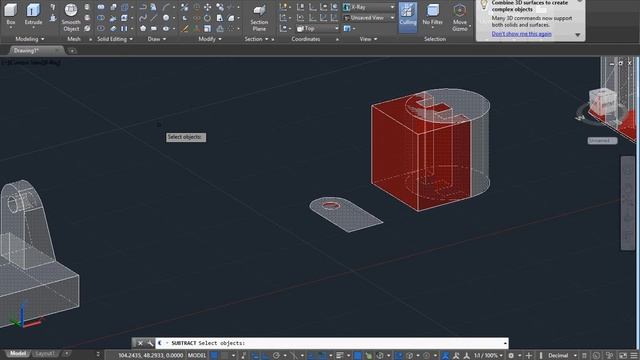Viewport: 640px width, 360px height.
Task: Expand the Draw panel
Action: pyautogui.click(x=157, y=39)
